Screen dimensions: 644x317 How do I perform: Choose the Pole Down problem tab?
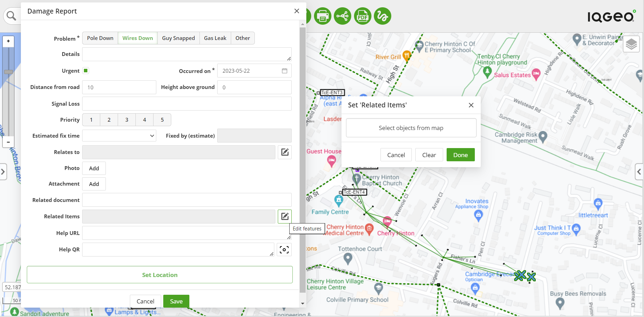click(x=100, y=38)
